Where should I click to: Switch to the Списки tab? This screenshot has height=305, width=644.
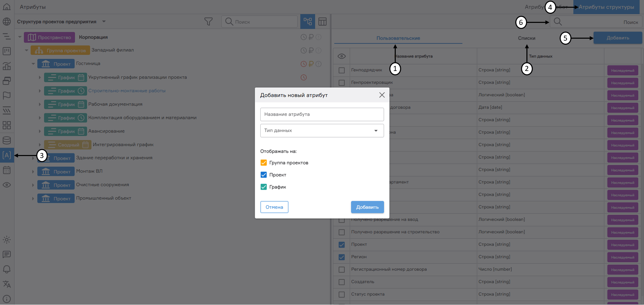coord(526,38)
